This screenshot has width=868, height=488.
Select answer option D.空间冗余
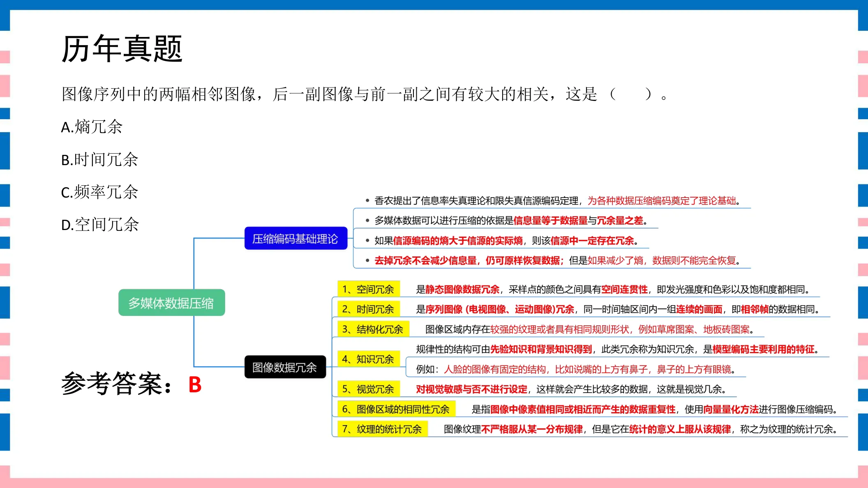click(x=100, y=225)
